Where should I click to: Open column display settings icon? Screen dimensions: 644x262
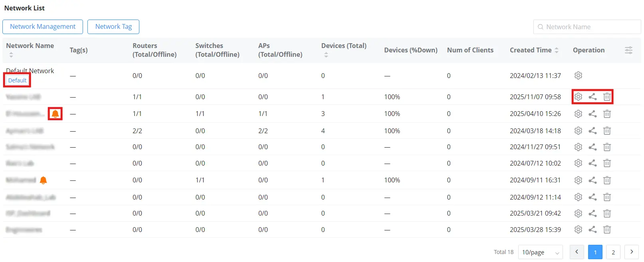tap(628, 50)
